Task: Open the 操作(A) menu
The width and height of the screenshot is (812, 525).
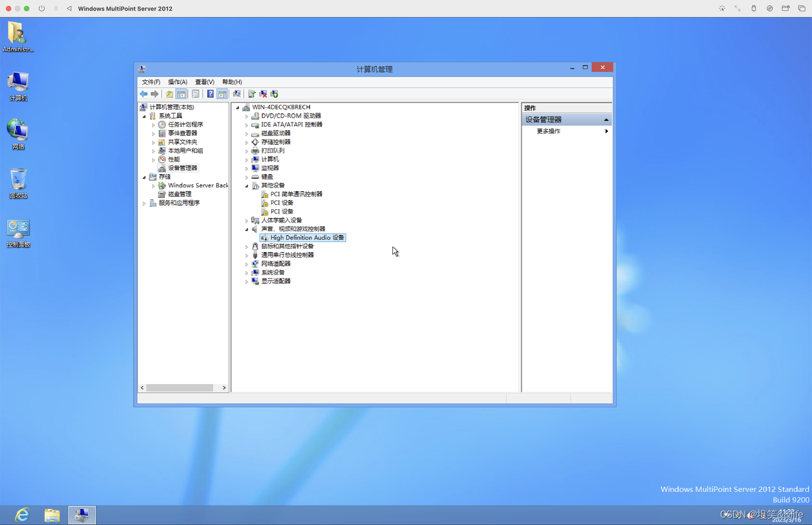Action: pos(178,82)
